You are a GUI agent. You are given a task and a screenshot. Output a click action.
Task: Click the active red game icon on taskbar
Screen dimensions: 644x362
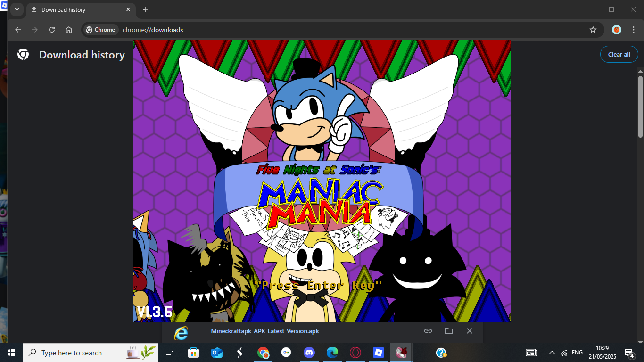coord(402,353)
